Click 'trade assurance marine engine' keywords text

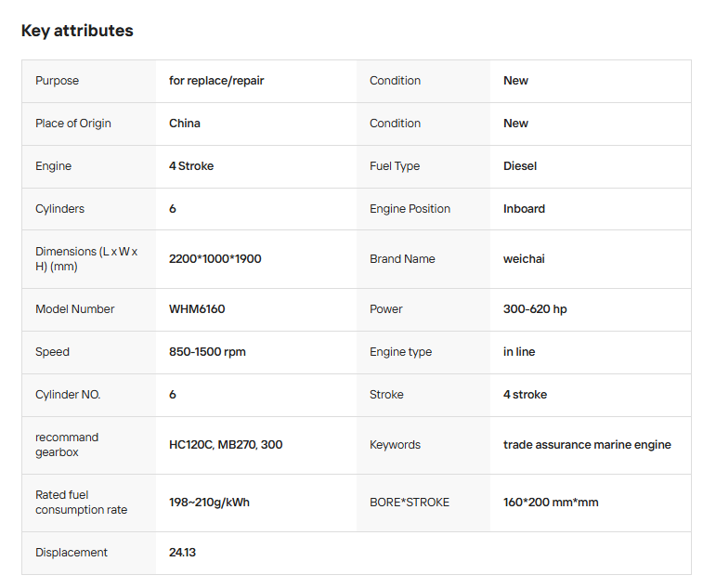tap(587, 445)
